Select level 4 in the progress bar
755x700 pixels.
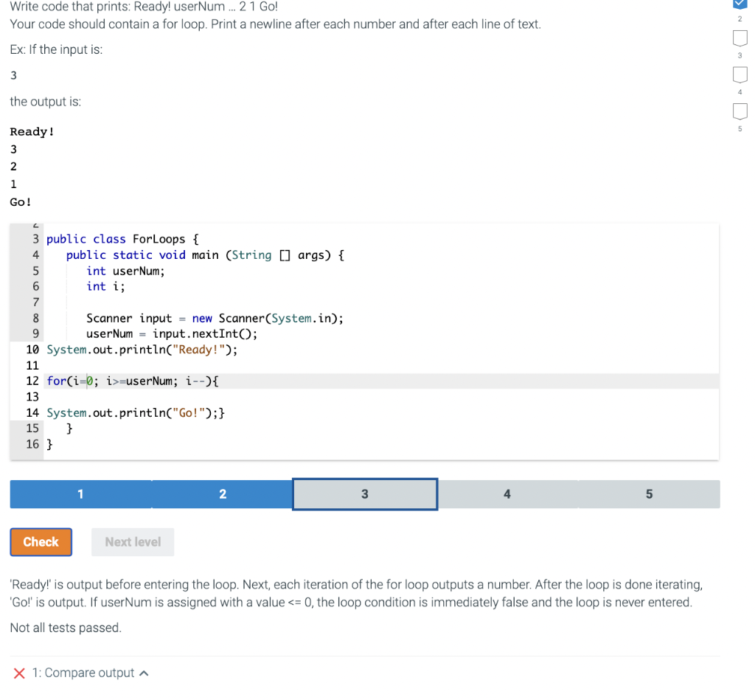[507, 493]
